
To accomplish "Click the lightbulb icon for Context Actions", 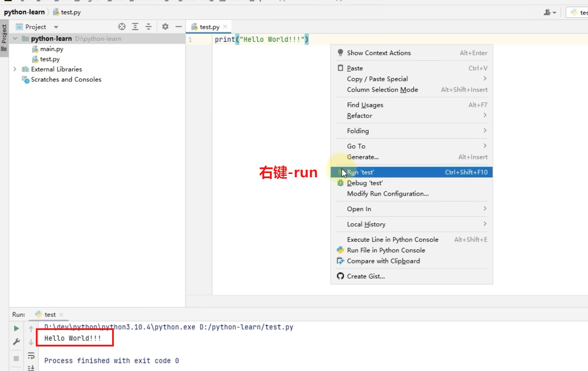I will coord(340,53).
